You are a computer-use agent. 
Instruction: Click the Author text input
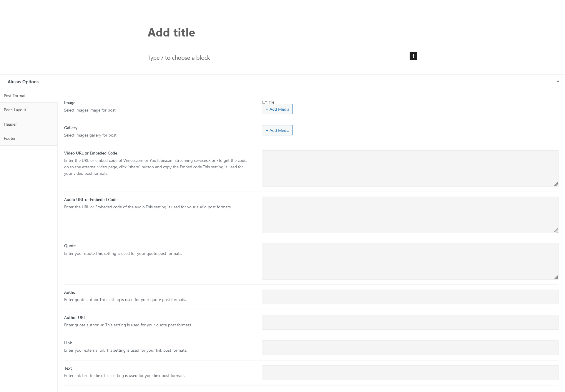point(410,297)
